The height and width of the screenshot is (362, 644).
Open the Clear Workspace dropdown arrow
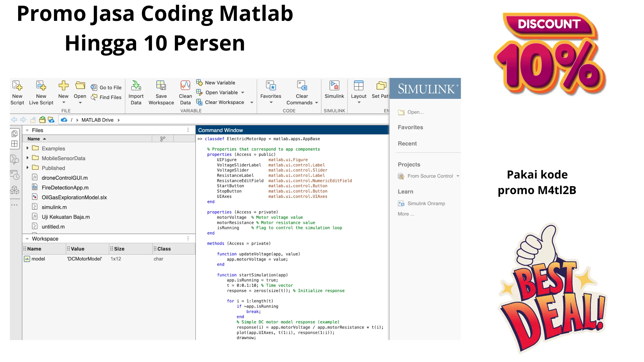252,102
